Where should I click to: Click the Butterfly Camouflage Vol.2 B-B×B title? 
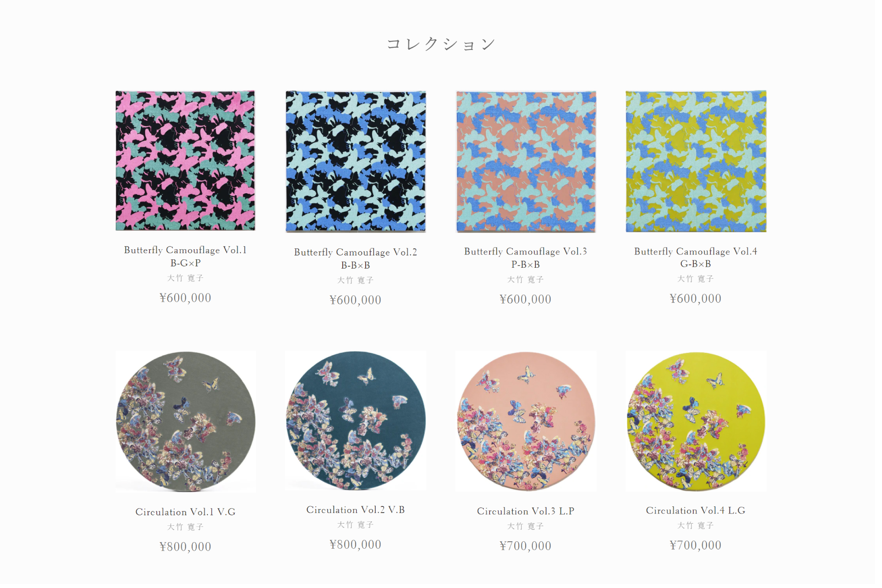[355, 258]
